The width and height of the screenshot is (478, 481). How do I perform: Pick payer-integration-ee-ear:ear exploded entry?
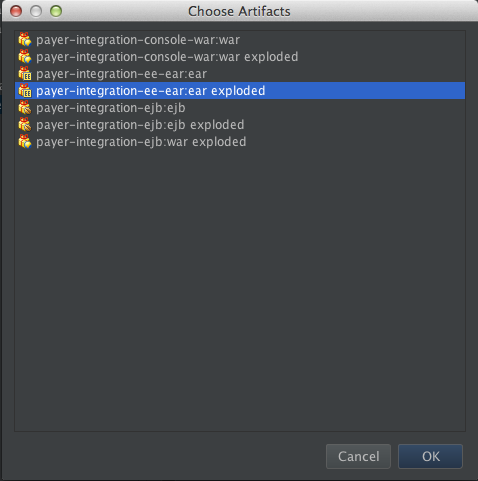[240, 91]
